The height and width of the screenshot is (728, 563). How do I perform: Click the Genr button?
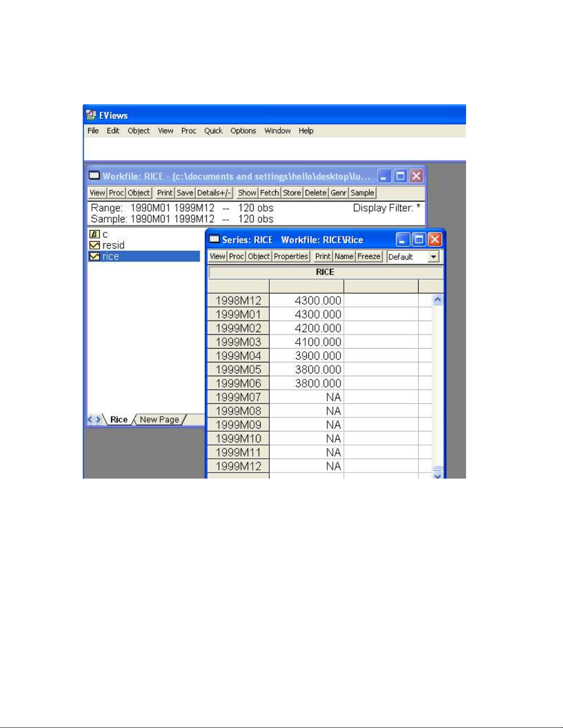pos(339,193)
